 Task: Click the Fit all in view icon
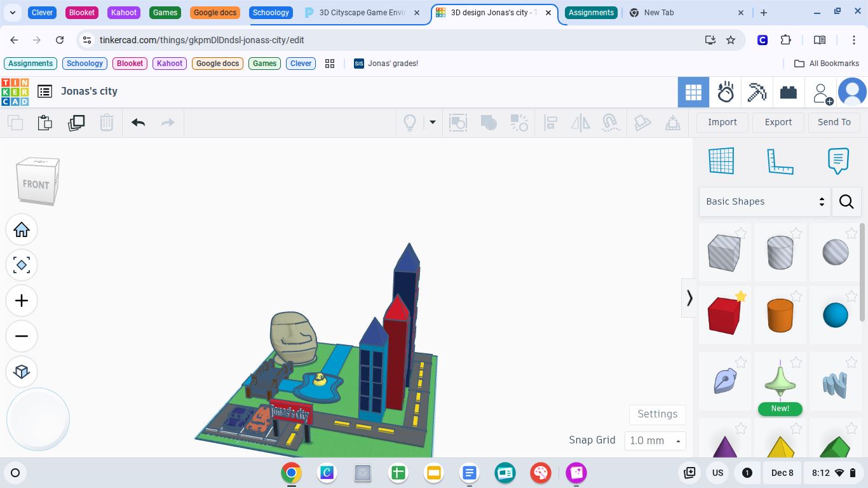click(x=22, y=265)
